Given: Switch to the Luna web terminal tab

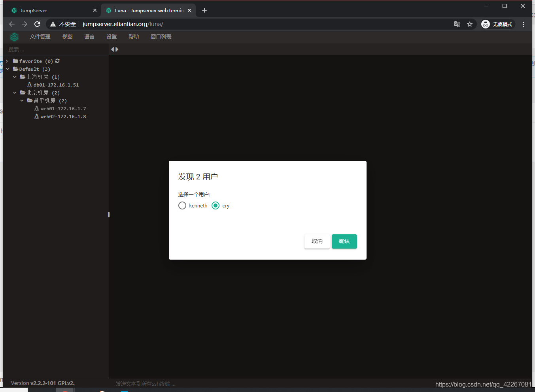Looking at the screenshot, I should click(149, 10).
